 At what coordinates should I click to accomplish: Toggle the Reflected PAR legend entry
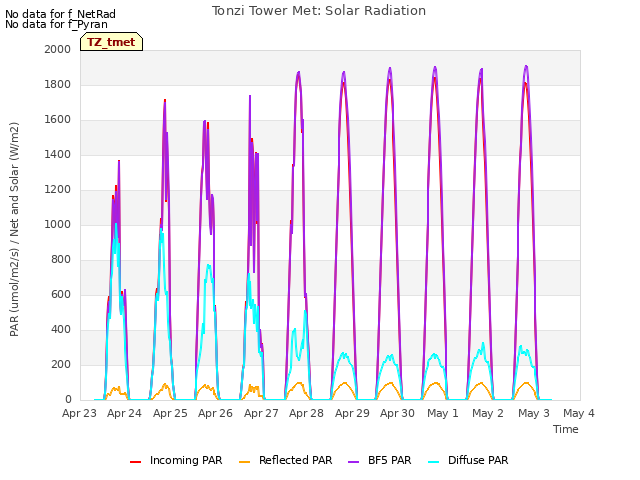285,460
